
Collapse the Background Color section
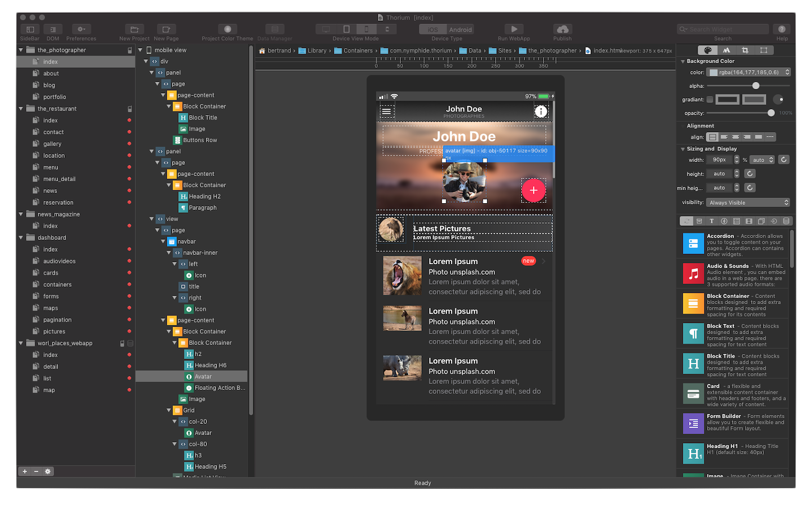click(x=683, y=61)
